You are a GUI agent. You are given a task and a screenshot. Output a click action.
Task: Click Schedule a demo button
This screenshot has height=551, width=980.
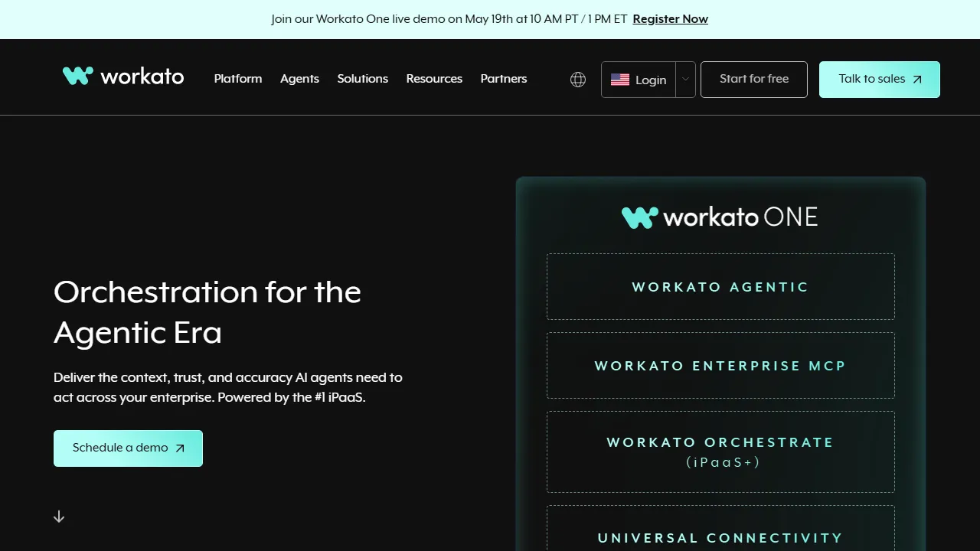(128, 448)
